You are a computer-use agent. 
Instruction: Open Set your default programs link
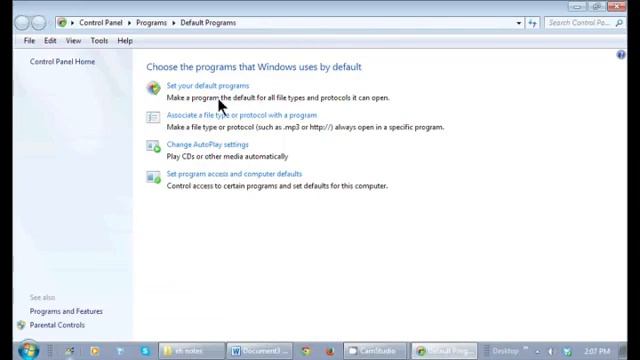tap(208, 86)
